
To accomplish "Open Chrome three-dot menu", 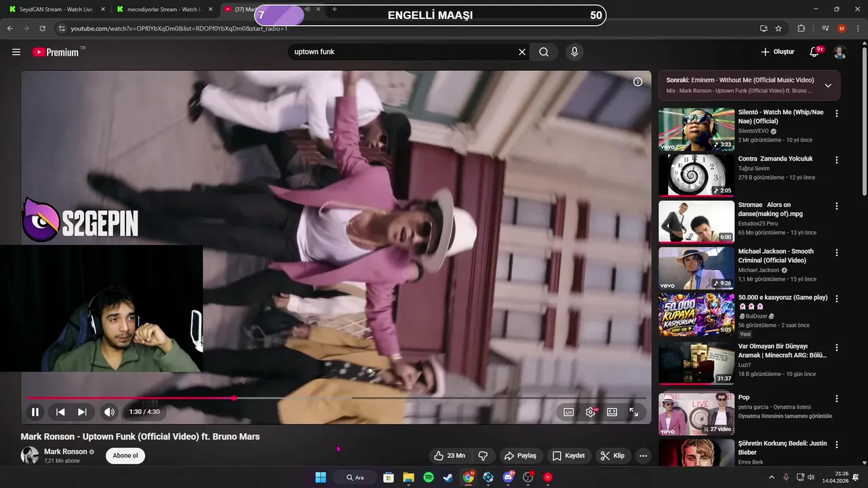I will pyautogui.click(x=858, y=28).
